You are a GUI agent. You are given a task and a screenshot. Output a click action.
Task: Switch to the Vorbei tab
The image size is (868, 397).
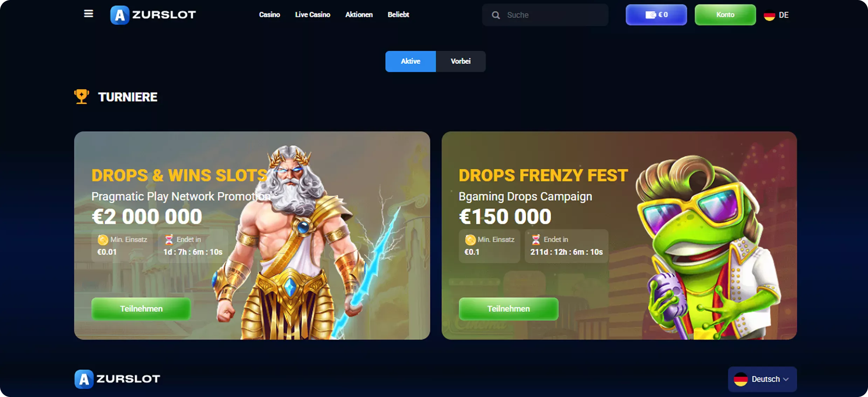[461, 61]
